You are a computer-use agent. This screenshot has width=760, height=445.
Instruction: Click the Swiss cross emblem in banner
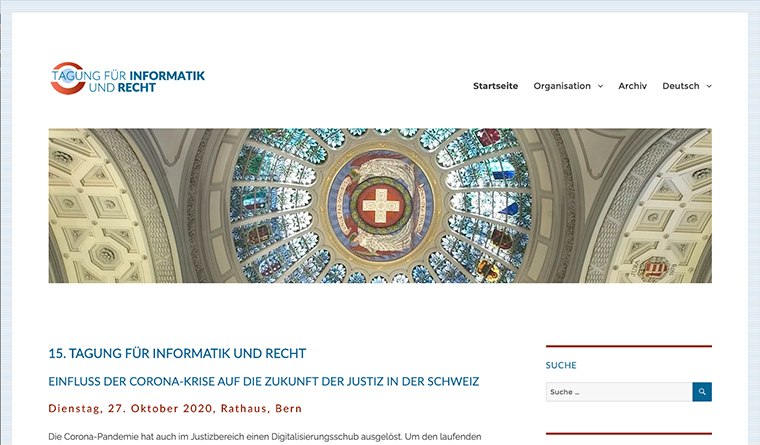pos(380,206)
